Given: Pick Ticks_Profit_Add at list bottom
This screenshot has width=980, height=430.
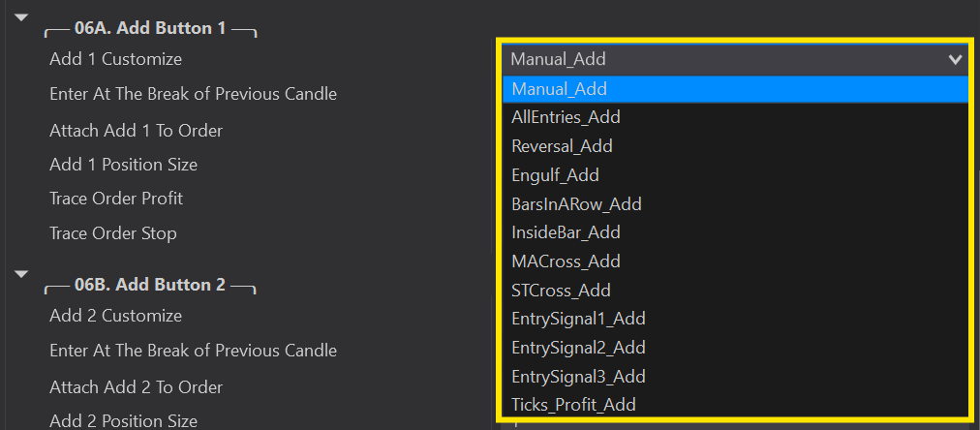Looking at the screenshot, I should coord(573,405).
